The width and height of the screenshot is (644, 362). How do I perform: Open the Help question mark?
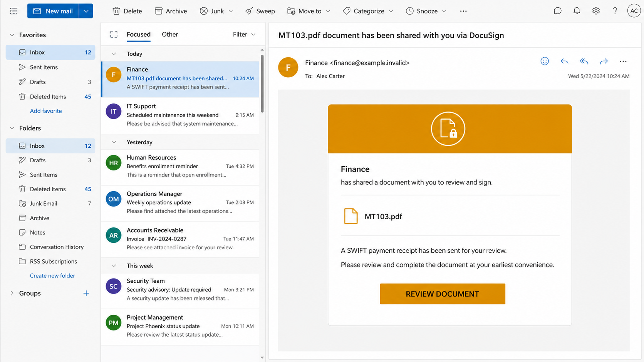[615, 11]
